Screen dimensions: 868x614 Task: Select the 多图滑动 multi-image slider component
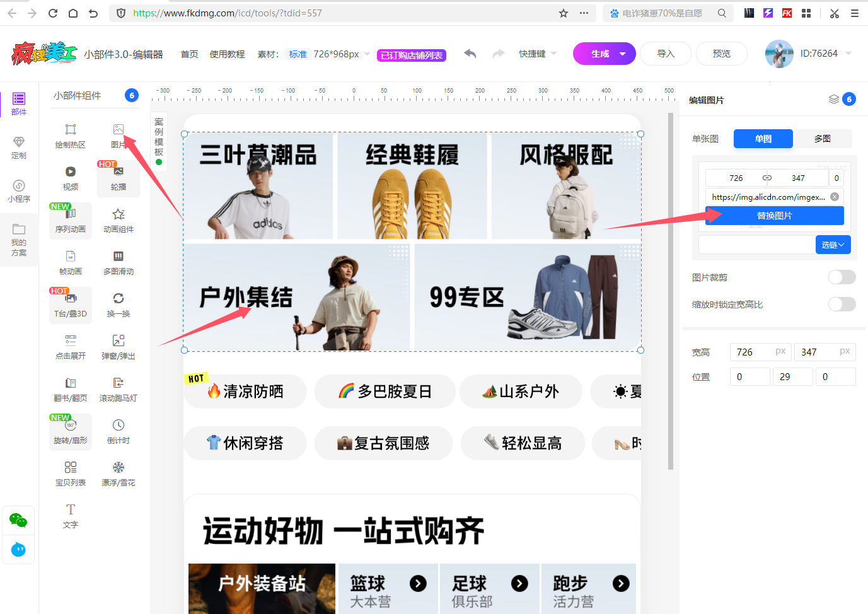pos(119,263)
